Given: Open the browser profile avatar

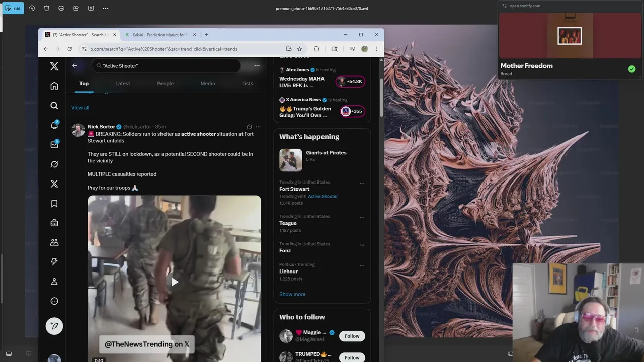Looking at the screenshot, I should tap(364, 49).
